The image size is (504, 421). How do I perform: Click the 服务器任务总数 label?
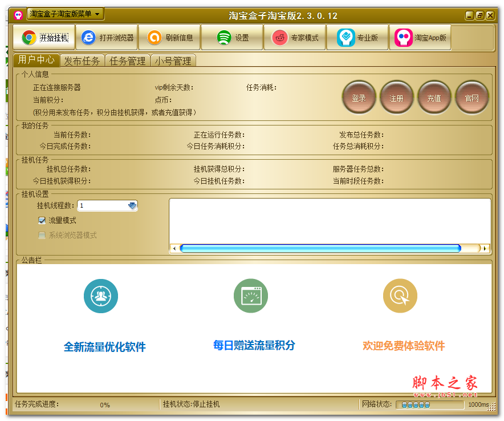(359, 169)
